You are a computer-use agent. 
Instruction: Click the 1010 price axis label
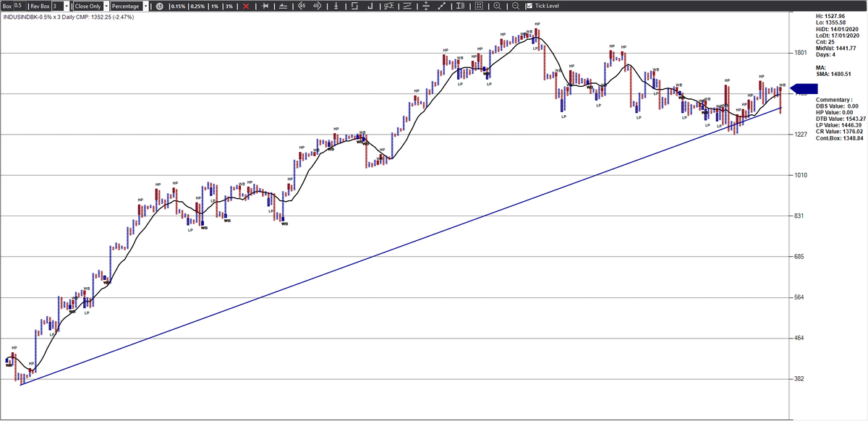[x=800, y=175]
